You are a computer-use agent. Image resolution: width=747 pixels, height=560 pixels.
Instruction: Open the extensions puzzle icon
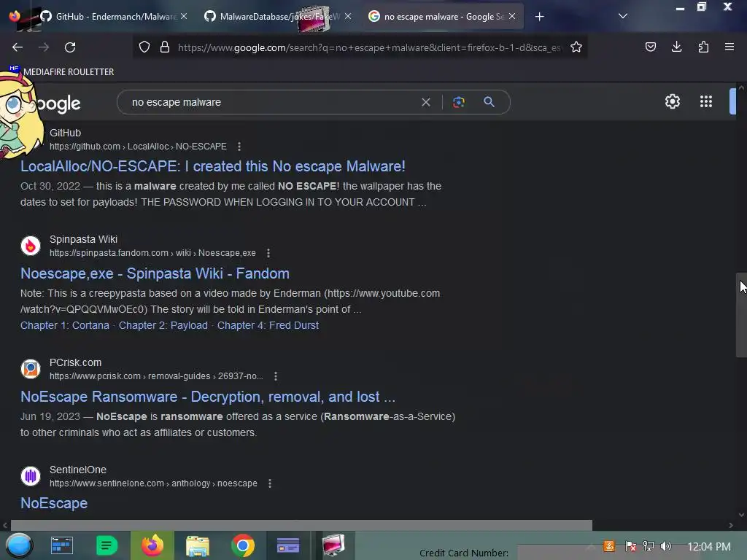pyautogui.click(x=703, y=47)
